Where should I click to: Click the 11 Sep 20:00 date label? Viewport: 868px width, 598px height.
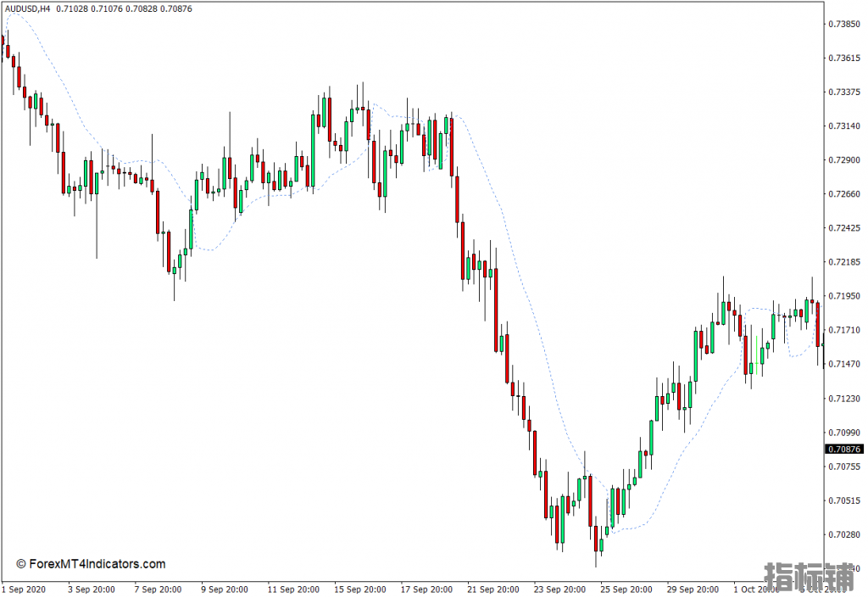click(x=292, y=590)
